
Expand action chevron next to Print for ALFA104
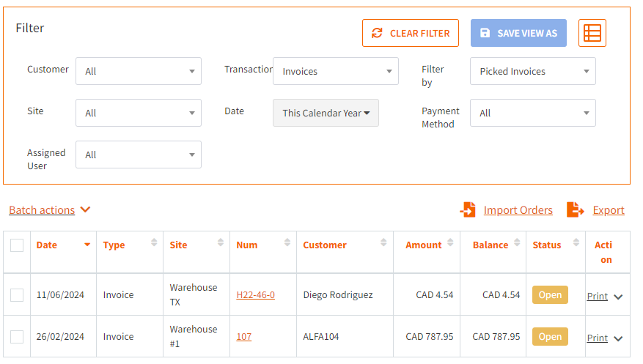pos(618,338)
